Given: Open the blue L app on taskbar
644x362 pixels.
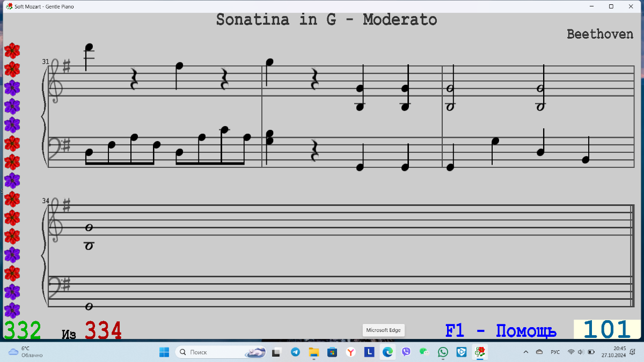Looking at the screenshot, I should point(369,352).
